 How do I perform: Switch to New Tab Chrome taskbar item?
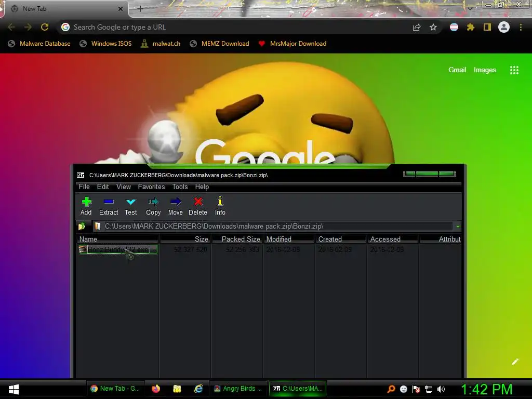pos(115,389)
